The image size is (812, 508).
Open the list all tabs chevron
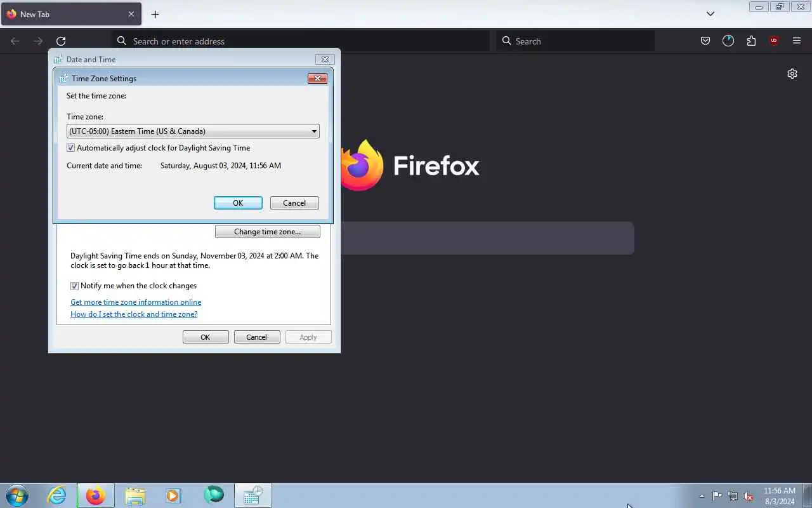coord(710,14)
